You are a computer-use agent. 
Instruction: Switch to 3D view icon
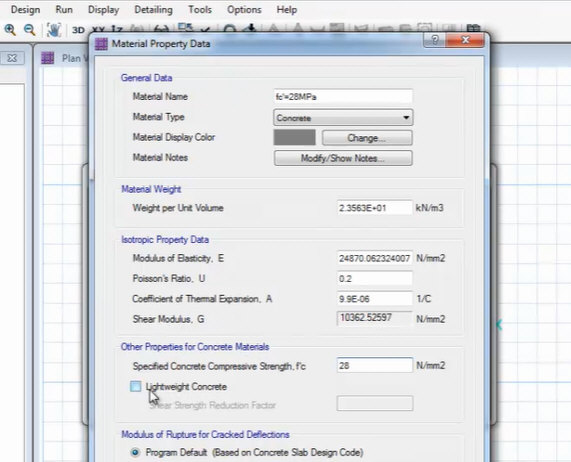[x=78, y=30]
